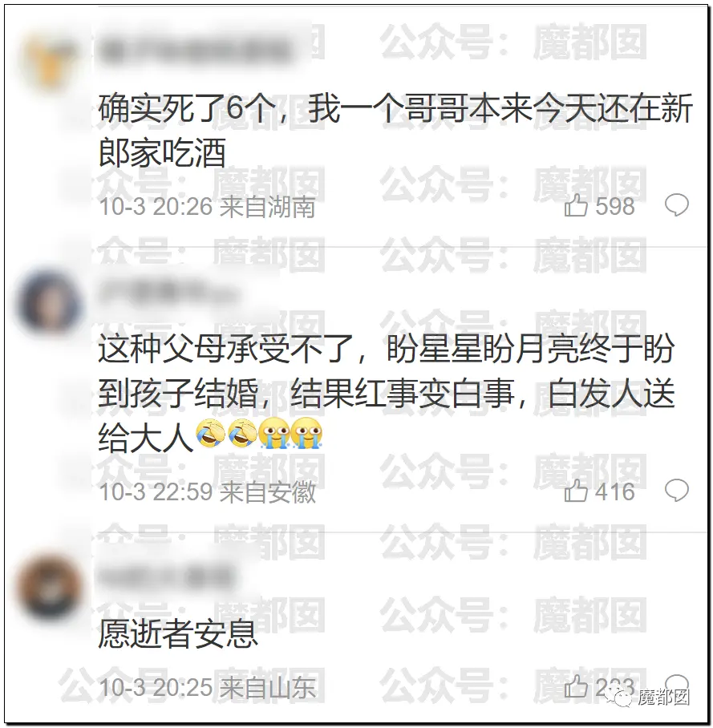Open the blurred username above 愿逝者安息 comment
713x728 pixels.
pos(165,577)
